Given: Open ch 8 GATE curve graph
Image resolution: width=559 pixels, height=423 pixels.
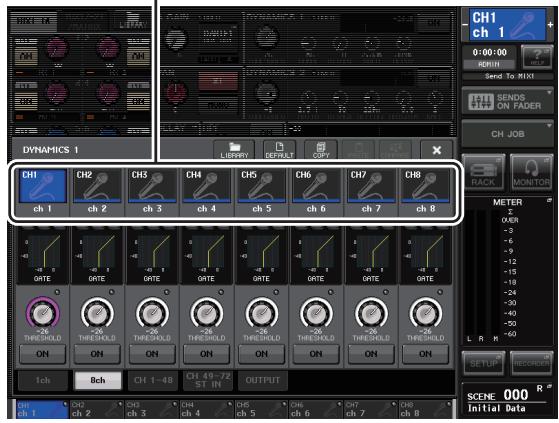Looking at the screenshot, I should [425, 256].
